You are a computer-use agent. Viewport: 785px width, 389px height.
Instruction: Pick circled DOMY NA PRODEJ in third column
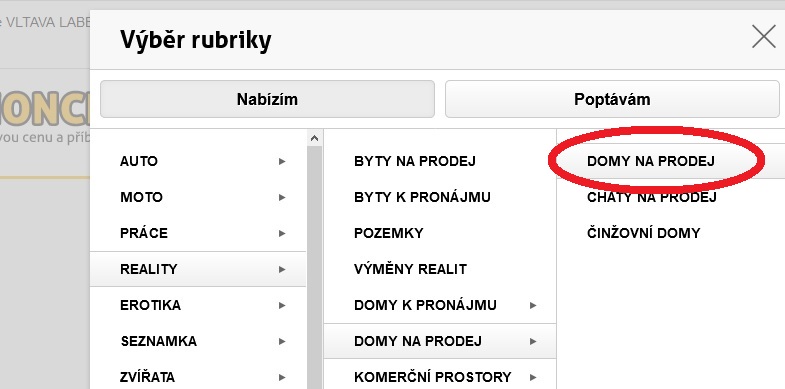click(651, 161)
